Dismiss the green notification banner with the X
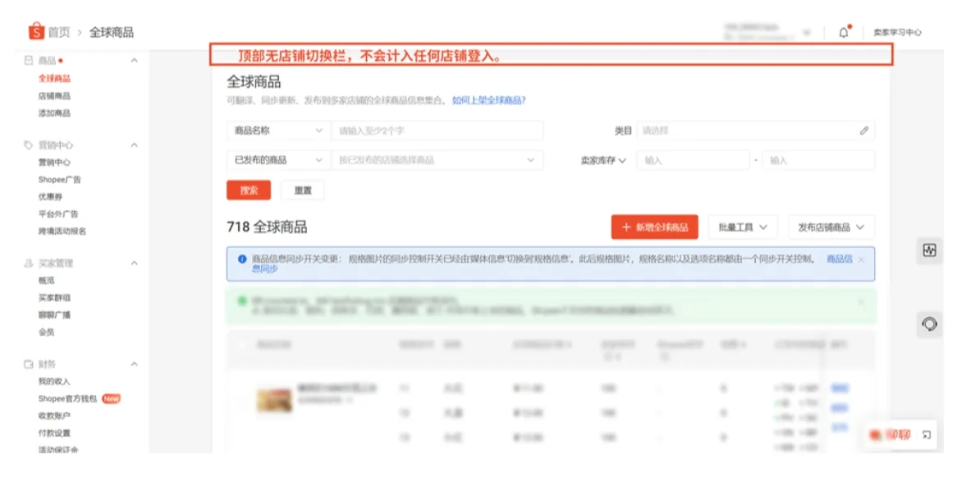The width and height of the screenshot is (980, 478). tap(860, 301)
